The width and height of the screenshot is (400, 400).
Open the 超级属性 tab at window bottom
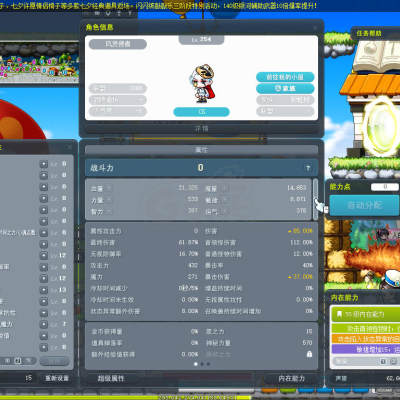point(111,379)
